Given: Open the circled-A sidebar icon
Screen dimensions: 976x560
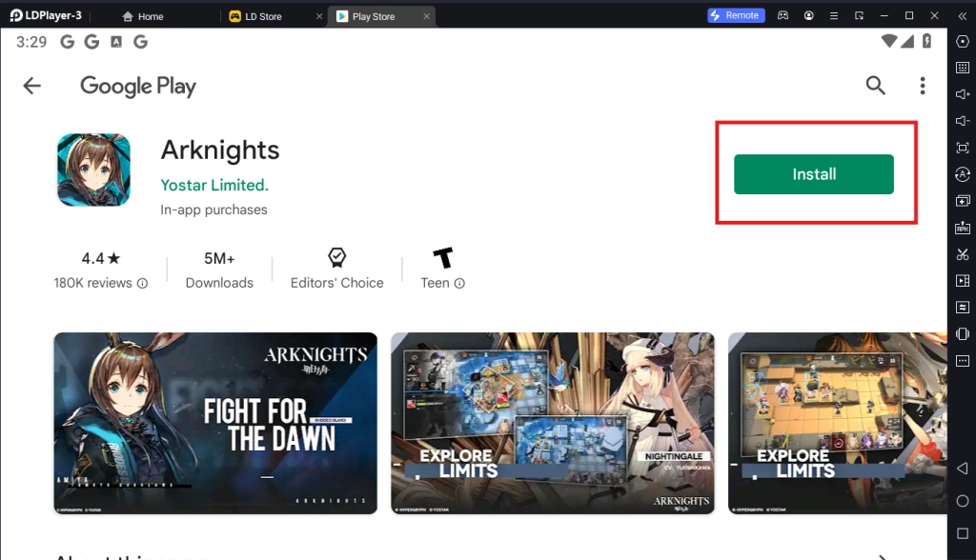Looking at the screenshot, I should point(963,174).
